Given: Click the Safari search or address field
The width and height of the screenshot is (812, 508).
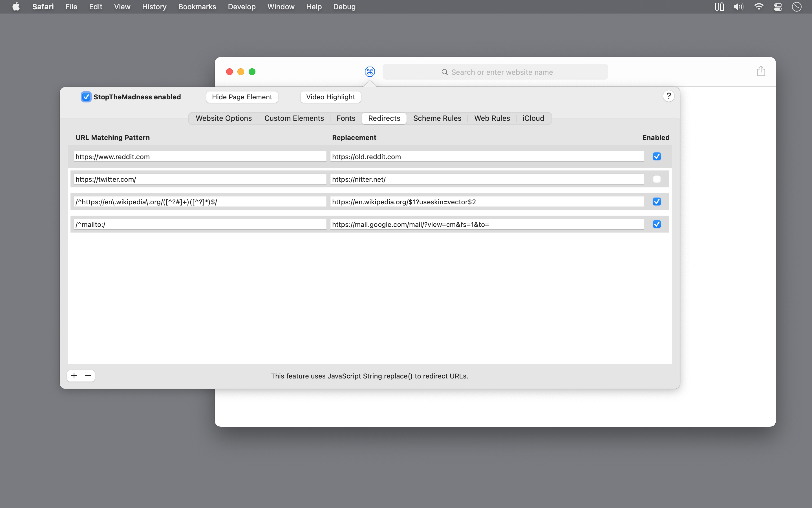Looking at the screenshot, I should (x=495, y=72).
